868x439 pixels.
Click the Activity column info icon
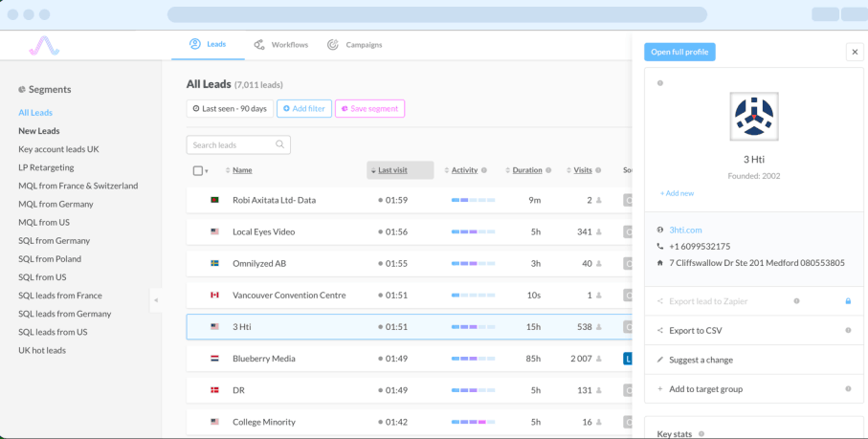pos(484,170)
